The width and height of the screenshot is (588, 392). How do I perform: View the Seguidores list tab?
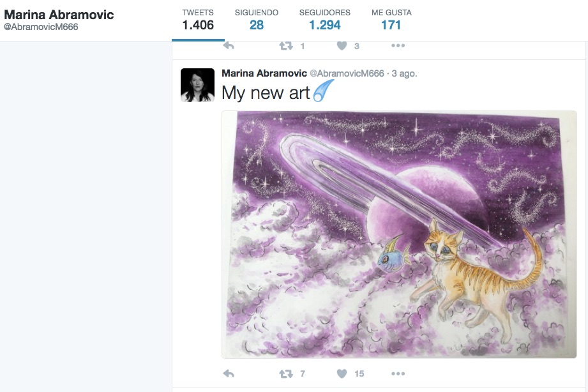click(324, 20)
